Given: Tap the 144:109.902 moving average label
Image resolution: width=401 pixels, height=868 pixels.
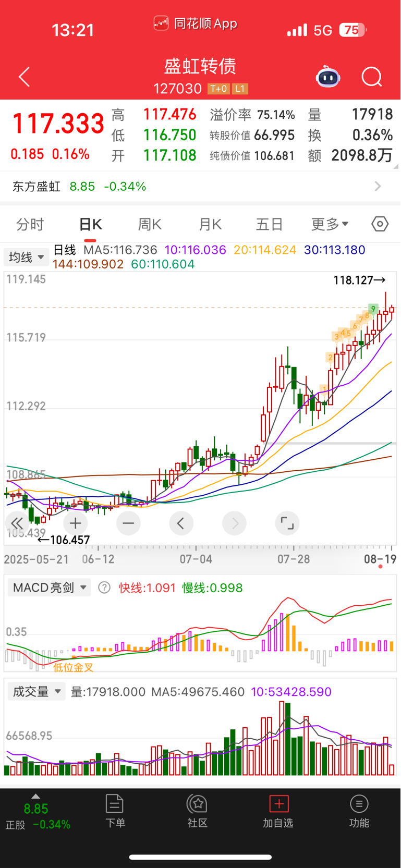Looking at the screenshot, I should pyautogui.click(x=88, y=264).
